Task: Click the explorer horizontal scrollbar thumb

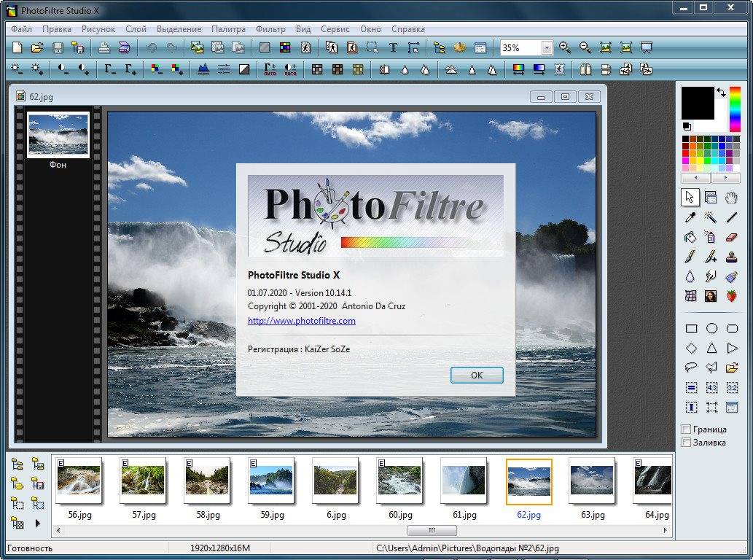Action: click(432, 530)
